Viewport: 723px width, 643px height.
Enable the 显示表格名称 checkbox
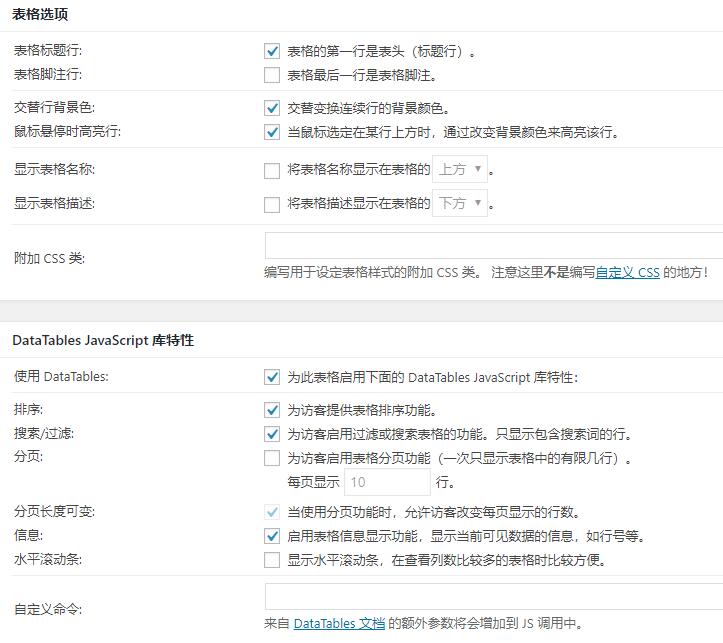(x=272, y=170)
